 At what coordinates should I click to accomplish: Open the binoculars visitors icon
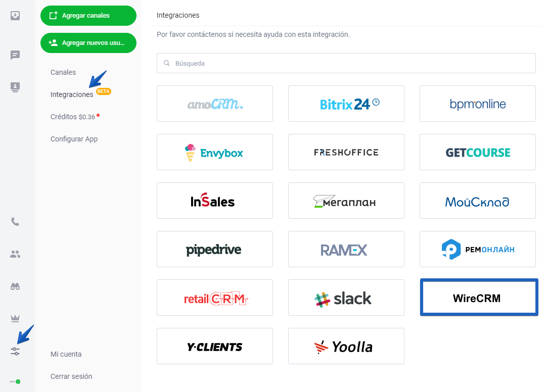click(x=15, y=286)
